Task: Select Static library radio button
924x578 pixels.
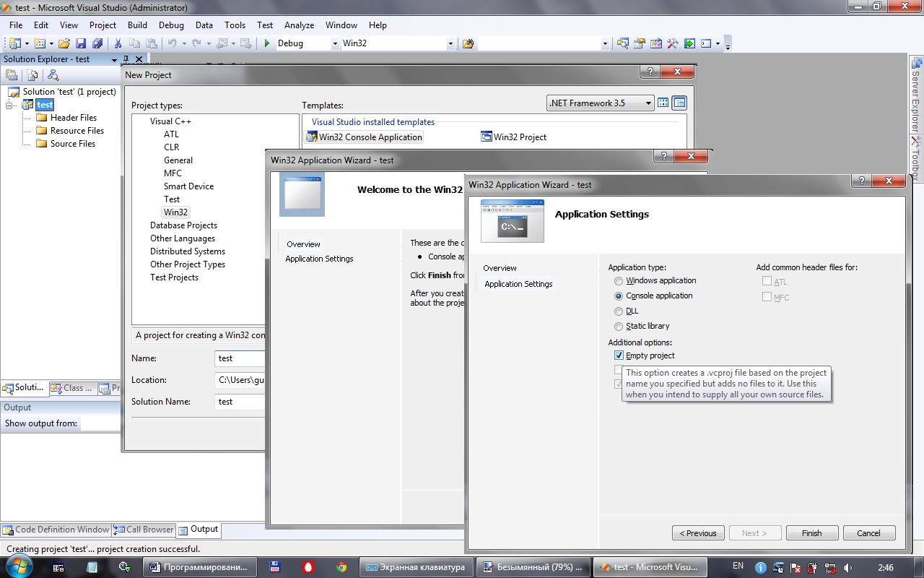Action: [619, 327]
